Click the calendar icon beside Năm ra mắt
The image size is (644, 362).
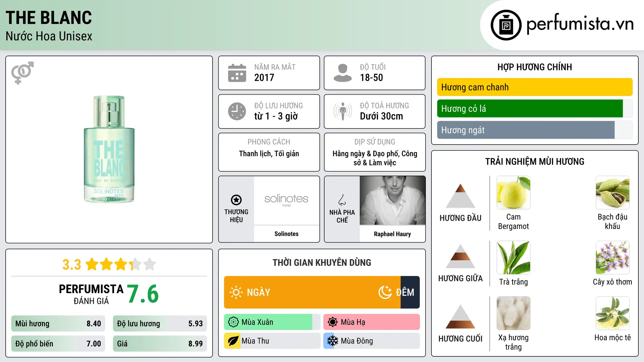(237, 73)
